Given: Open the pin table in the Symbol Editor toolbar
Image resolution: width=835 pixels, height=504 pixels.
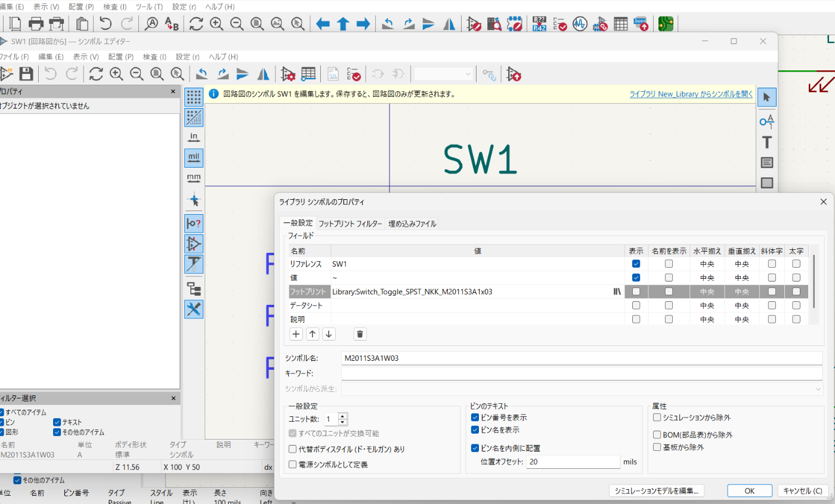Looking at the screenshot, I should click(x=308, y=74).
